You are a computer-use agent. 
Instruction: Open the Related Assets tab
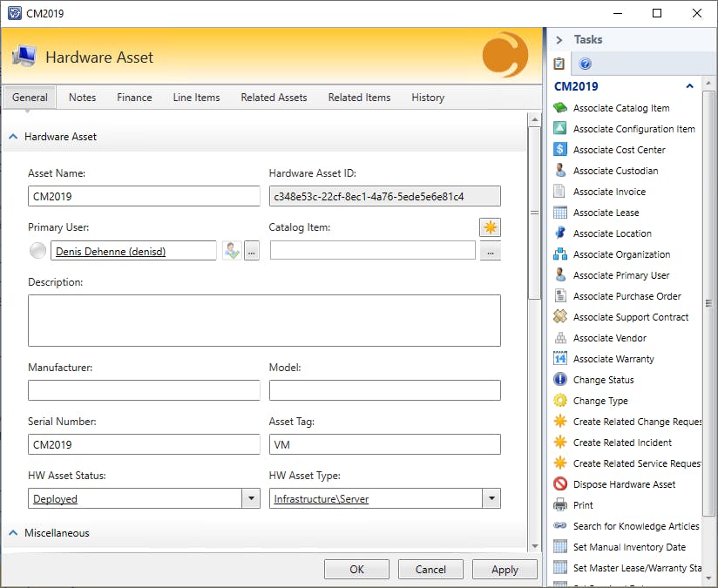click(274, 98)
